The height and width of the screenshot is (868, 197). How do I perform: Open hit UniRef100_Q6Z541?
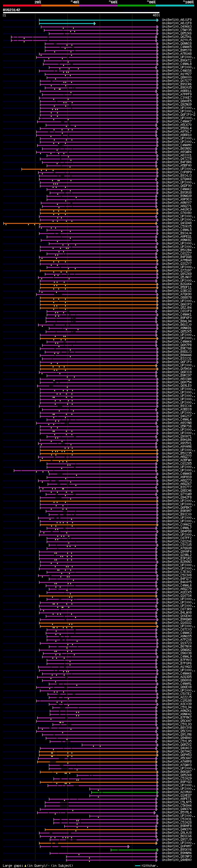tap(177, 37)
